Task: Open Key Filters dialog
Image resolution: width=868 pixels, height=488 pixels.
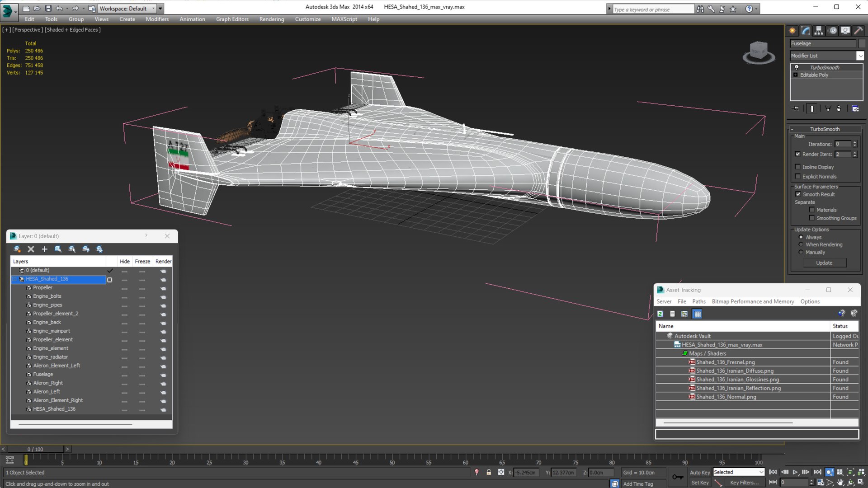Action: (x=744, y=483)
